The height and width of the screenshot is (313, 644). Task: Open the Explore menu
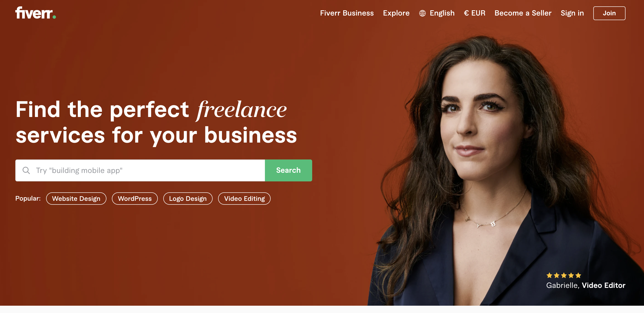click(396, 13)
